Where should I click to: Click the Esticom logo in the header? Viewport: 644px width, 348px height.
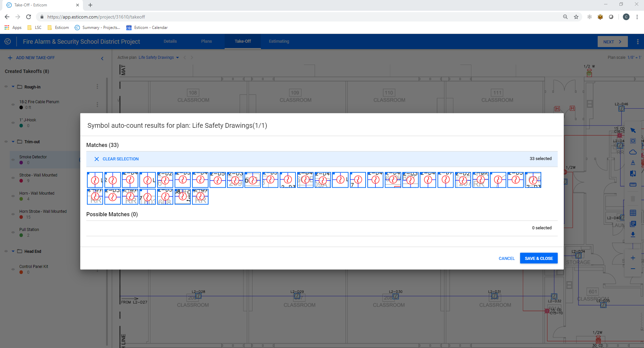click(x=8, y=41)
